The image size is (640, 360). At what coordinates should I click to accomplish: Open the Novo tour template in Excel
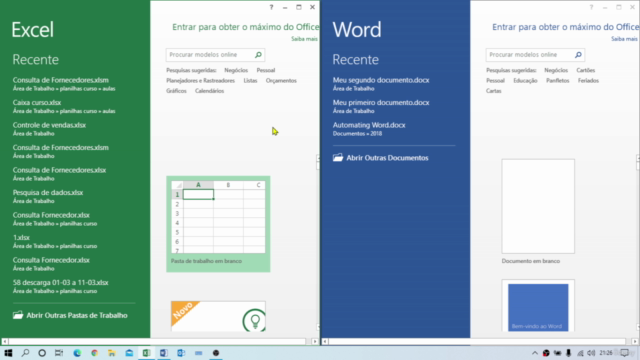click(218, 316)
